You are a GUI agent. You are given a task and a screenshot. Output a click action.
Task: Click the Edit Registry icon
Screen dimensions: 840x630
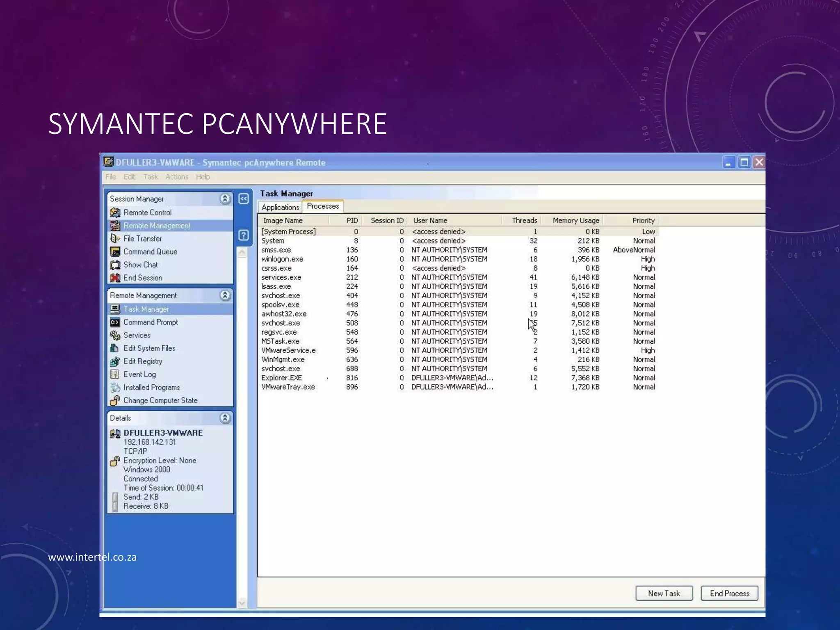click(115, 361)
